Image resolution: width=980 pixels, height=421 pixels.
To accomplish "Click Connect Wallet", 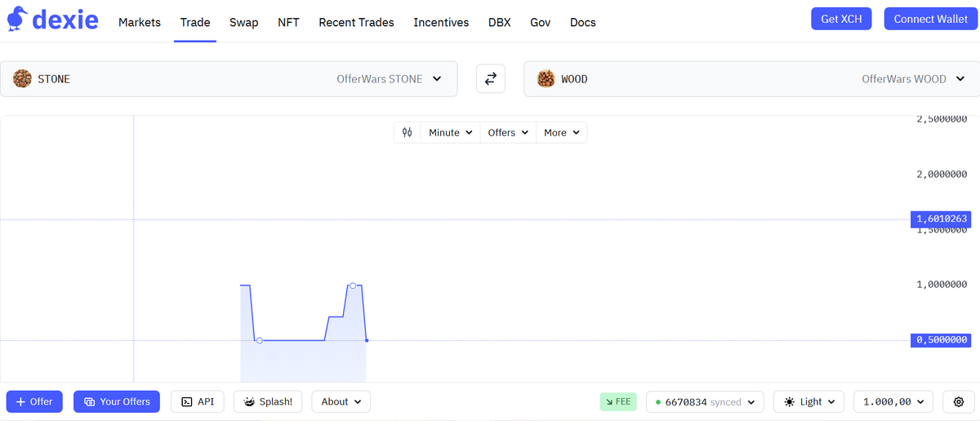I will [930, 19].
